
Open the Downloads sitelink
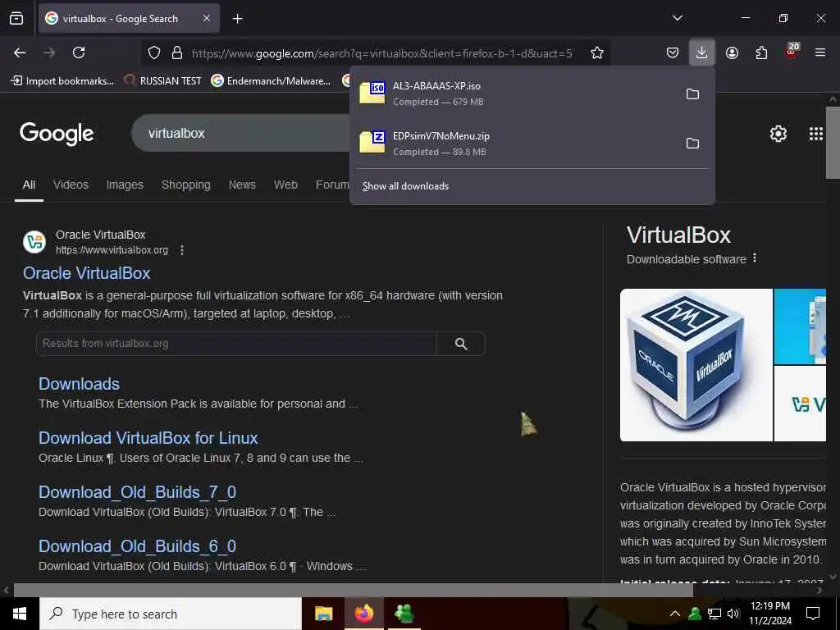80,384
